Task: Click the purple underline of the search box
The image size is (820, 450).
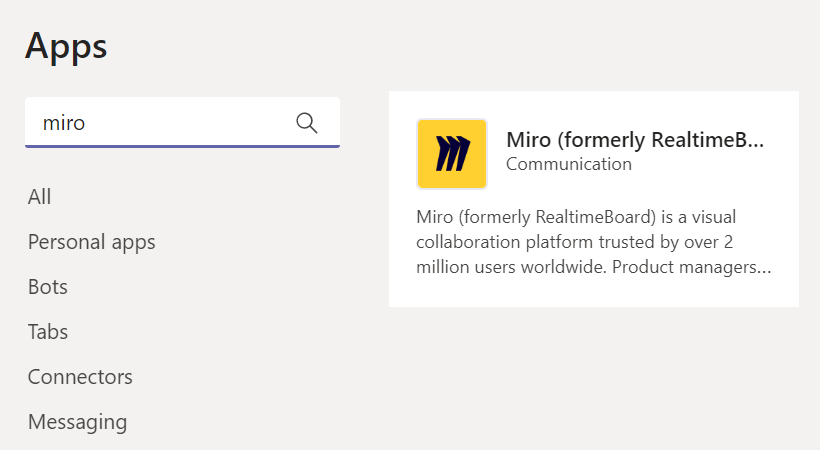Action: pos(182,146)
